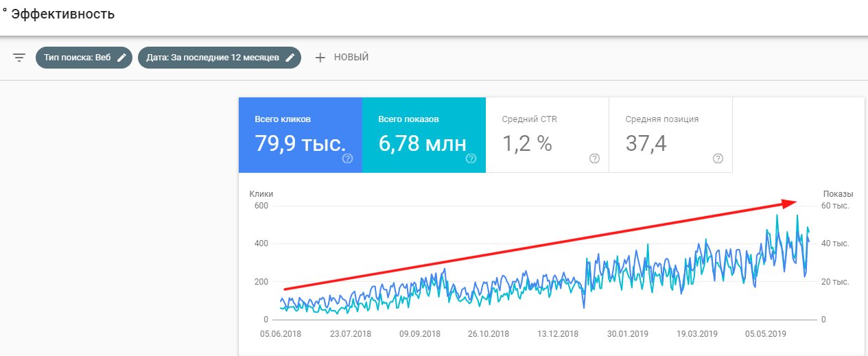Viewport: 868px width, 356px height.
Task: Click the 40 тыс. impressions axis value
Action: [x=836, y=244]
